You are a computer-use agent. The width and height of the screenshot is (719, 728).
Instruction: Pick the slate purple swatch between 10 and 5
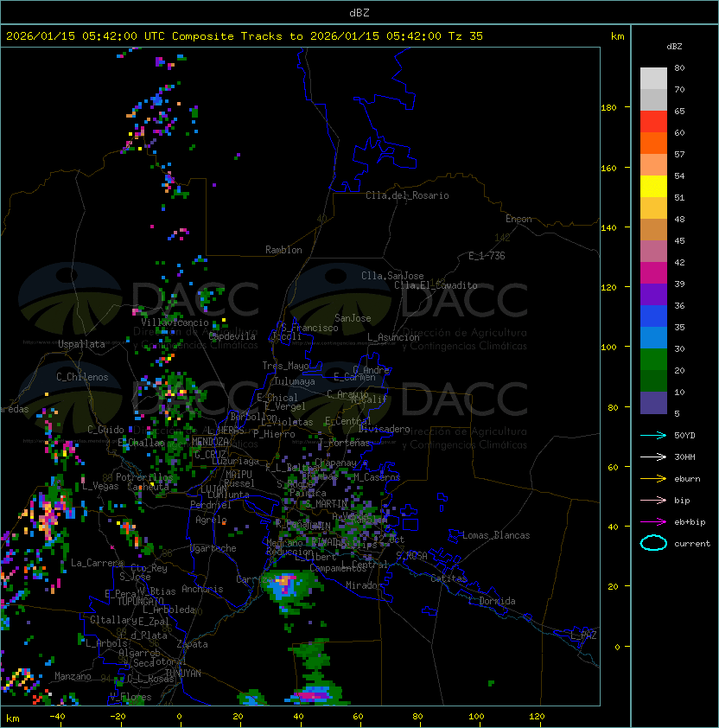(653, 403)
